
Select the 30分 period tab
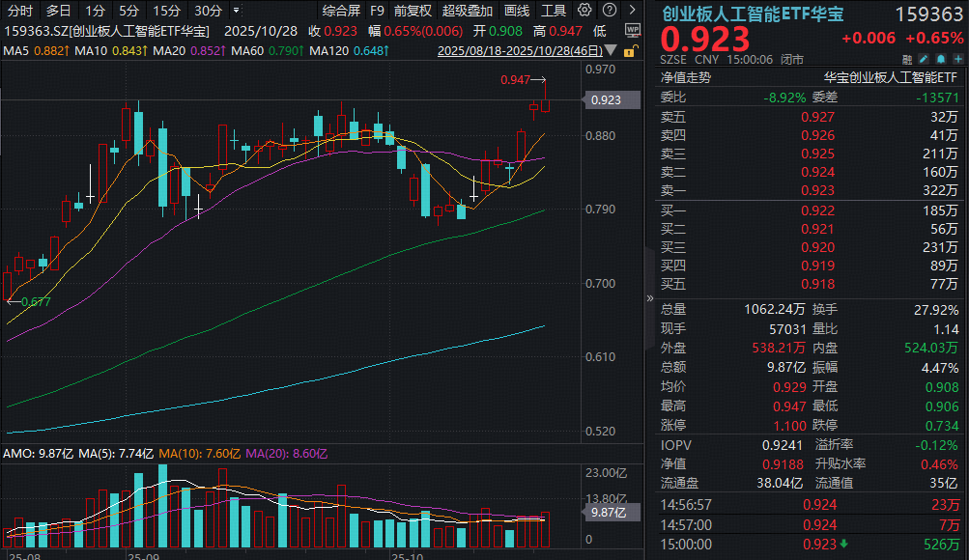click(x=208, y=11)
